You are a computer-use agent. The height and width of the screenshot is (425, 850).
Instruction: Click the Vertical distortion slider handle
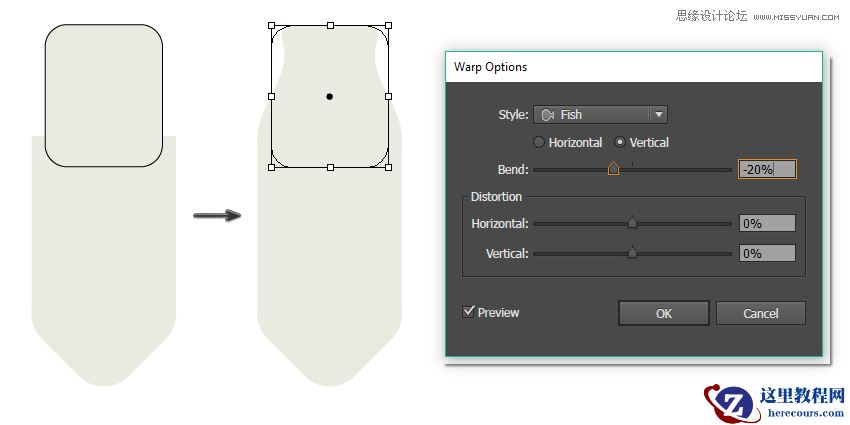(632, 253)
